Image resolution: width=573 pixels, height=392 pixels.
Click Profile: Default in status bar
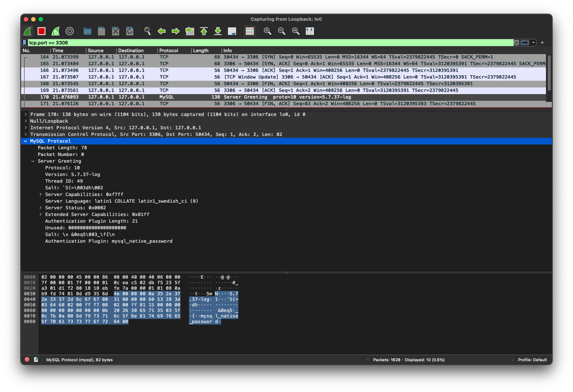[x=532, y=360]
